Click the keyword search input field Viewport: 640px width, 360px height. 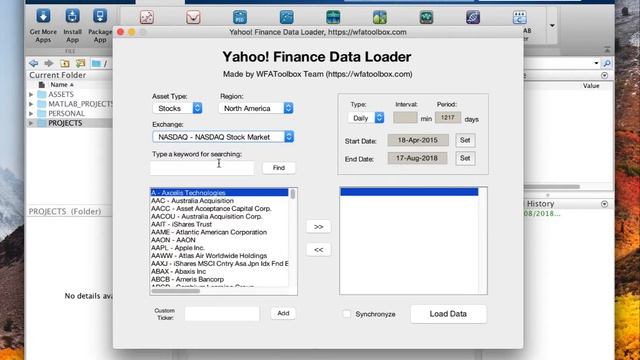tap(202, 168)
